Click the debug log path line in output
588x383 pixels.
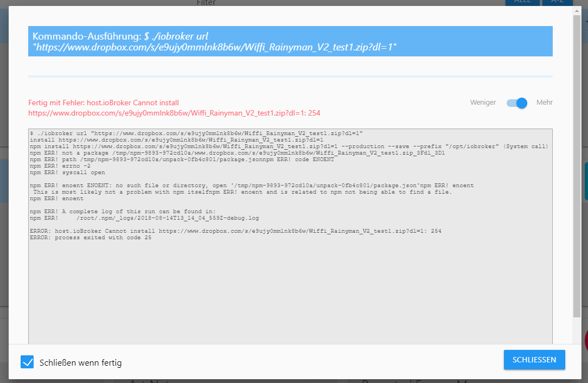click(x=144, y=218)
